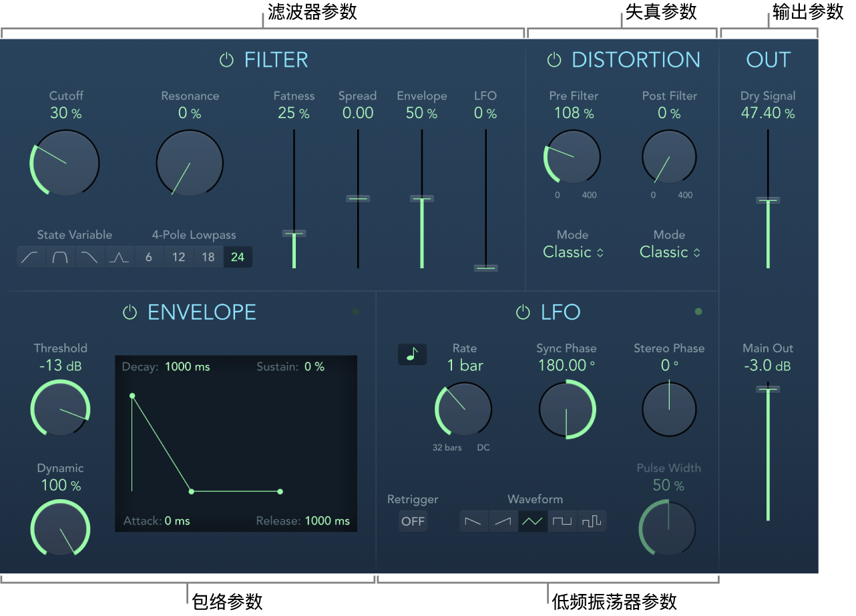The height and width of the screenshot is (616, 856).
Task: Open the Post Filter Mode Classic menu
Action: [670, 252]
